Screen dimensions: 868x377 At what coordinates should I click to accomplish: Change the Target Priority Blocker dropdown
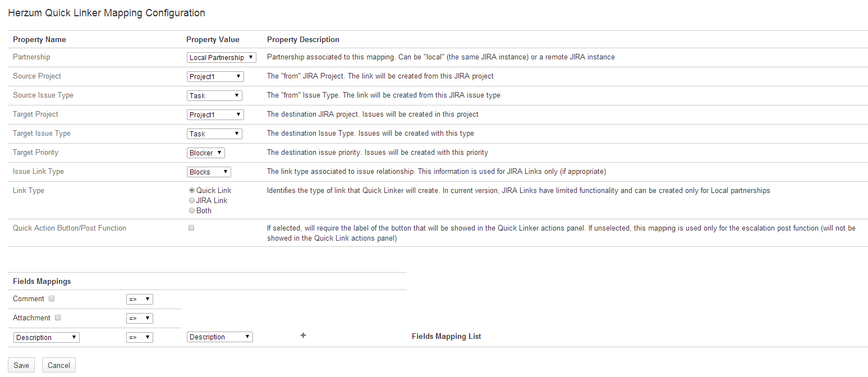[205, 153]
